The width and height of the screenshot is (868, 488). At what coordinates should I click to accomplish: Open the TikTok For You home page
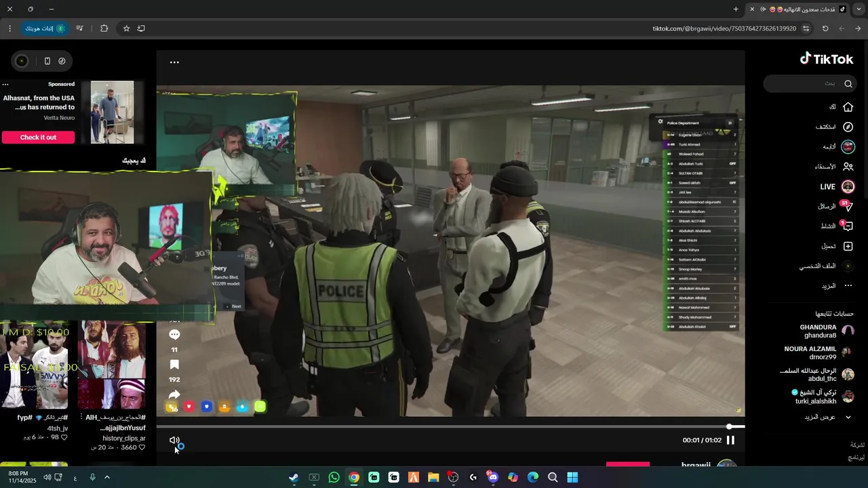coord(842,107)
